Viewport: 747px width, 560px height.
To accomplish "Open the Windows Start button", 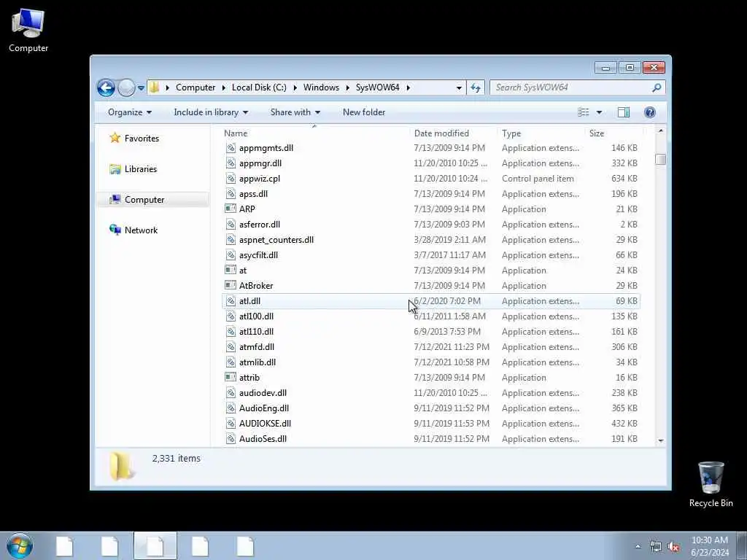I will pyautogui.click(x=20, y=545).
